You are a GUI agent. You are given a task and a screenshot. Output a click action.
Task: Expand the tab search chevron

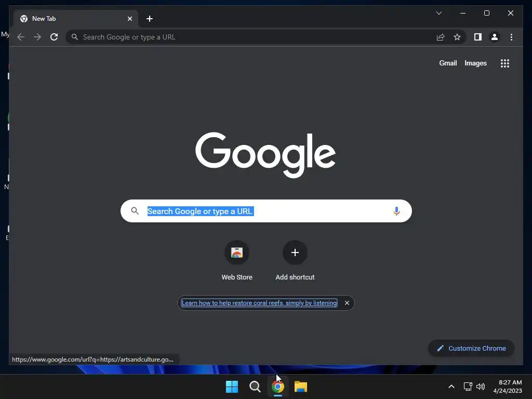[438, 13]
